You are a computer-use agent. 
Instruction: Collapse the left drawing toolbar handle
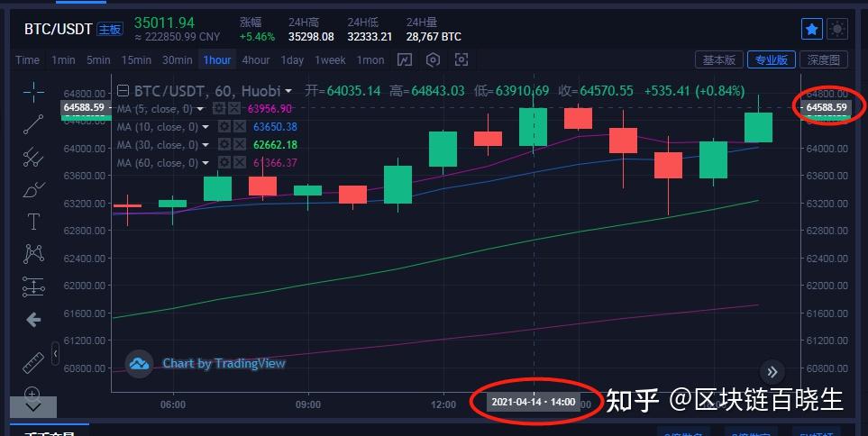tap(55, 353)
